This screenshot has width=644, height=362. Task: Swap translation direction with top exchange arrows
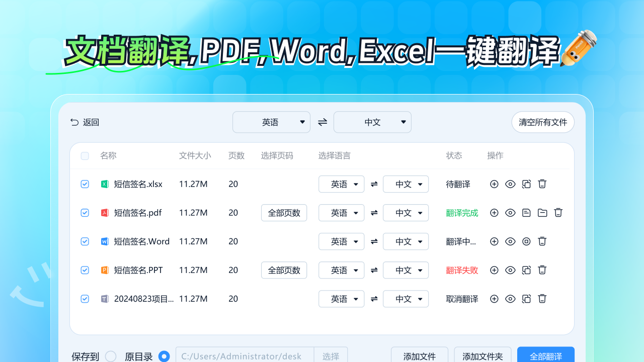tap(322, 122)
